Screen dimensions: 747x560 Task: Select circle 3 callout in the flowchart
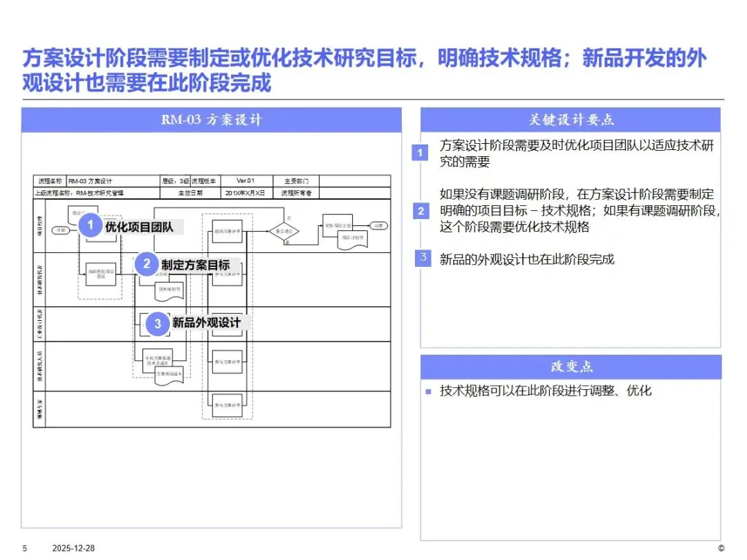158,324
